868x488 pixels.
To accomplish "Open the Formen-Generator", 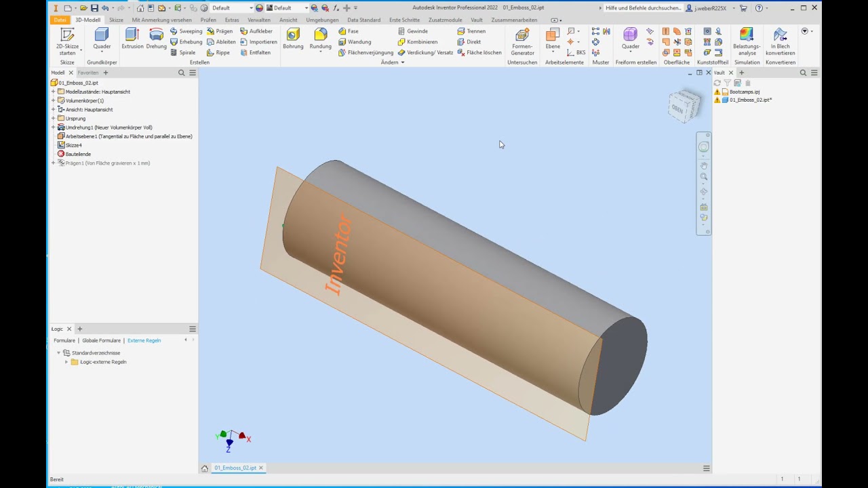I will click(x=522, y=41).
